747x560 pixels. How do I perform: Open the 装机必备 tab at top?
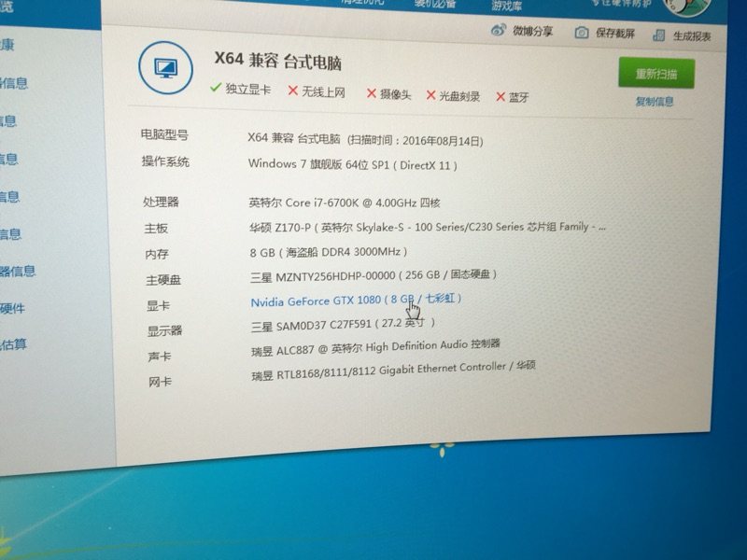click(435, 4)
